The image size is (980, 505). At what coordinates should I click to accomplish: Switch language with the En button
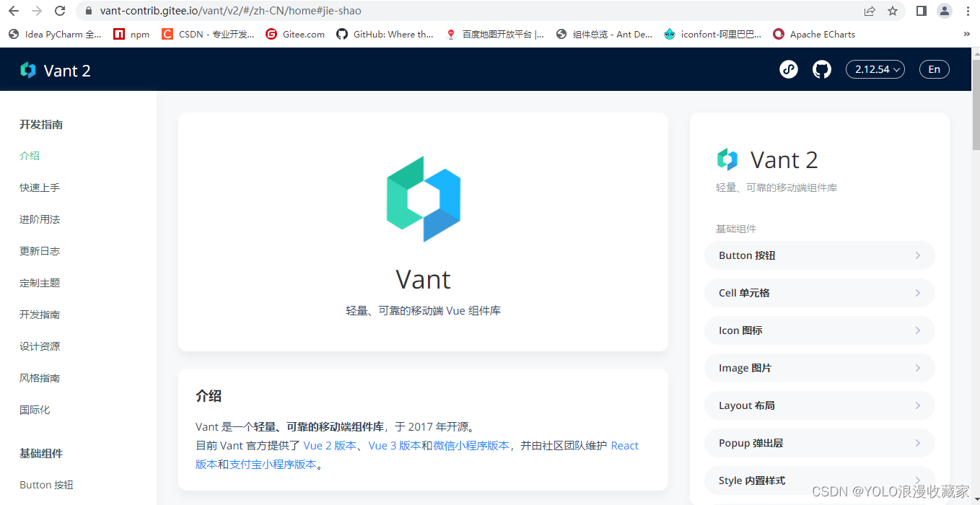click(935, 69)
